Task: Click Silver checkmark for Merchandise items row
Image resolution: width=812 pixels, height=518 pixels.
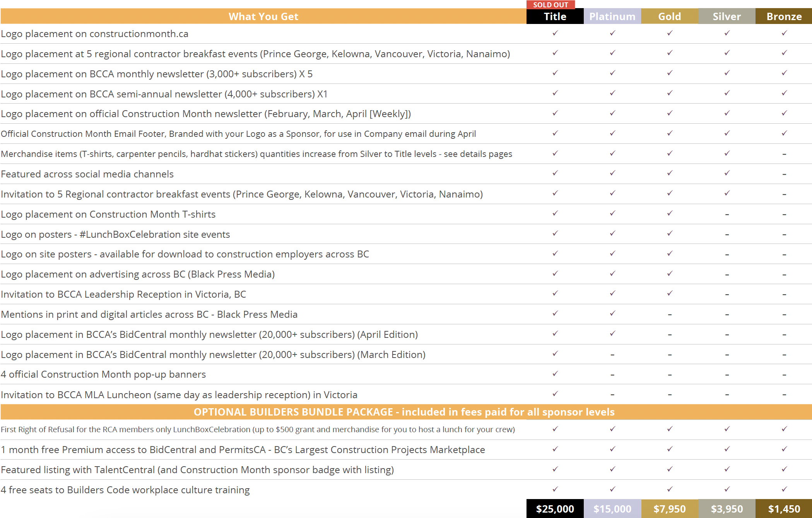Action: 727,153
